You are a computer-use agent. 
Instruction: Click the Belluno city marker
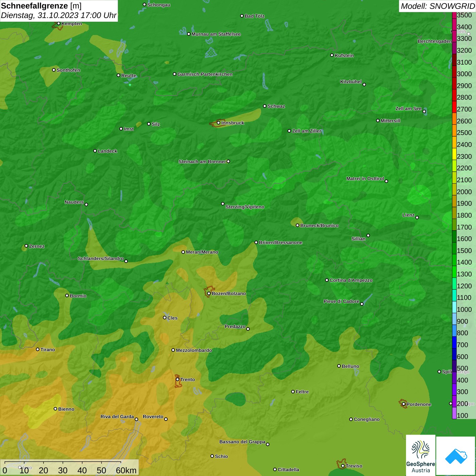339,366
